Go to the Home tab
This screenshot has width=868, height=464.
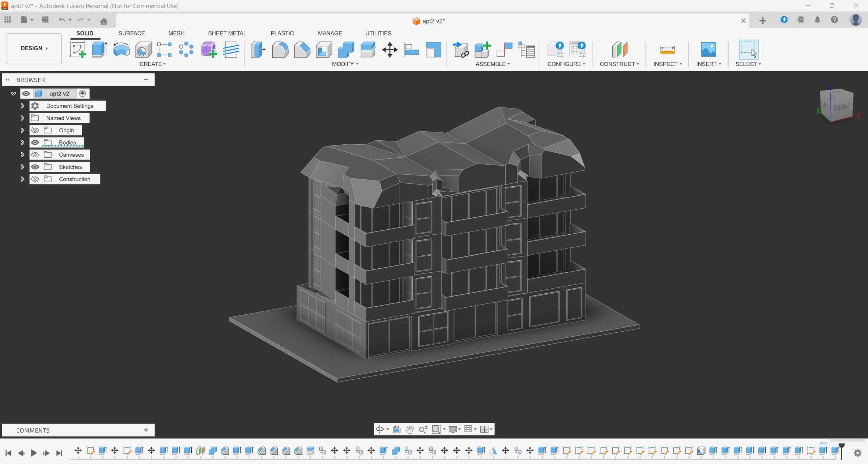click(x=104, y=21)
